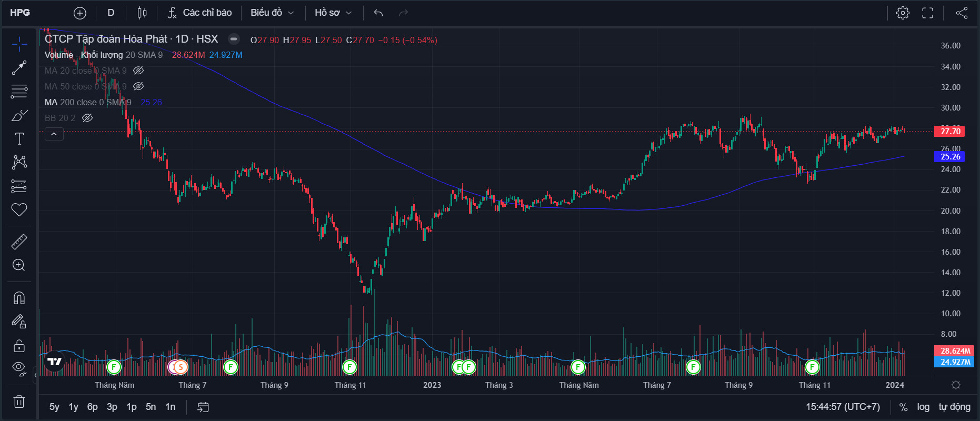This screenshot has width=980, height=421.
Task: Activate the zoom in tool
Action: 19,265
